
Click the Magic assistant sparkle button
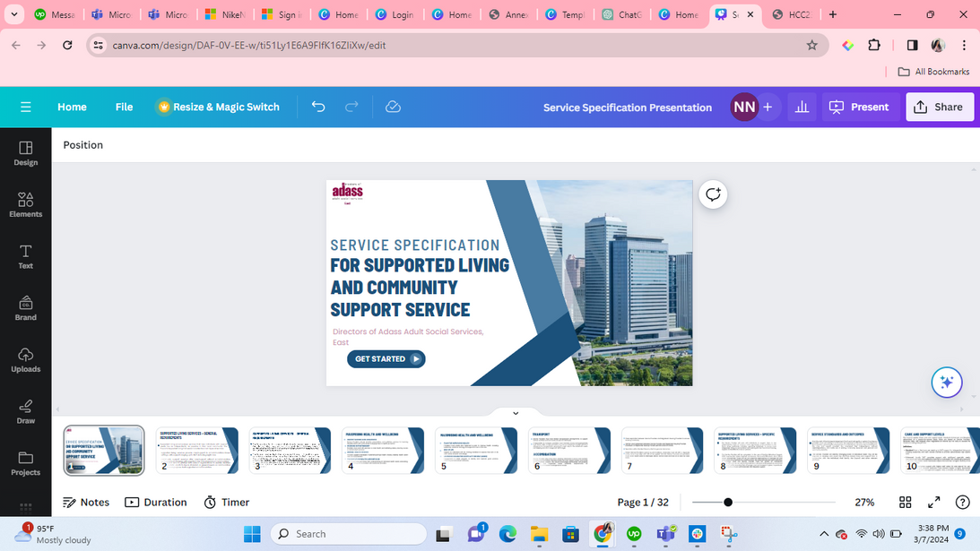coord(946,383)
